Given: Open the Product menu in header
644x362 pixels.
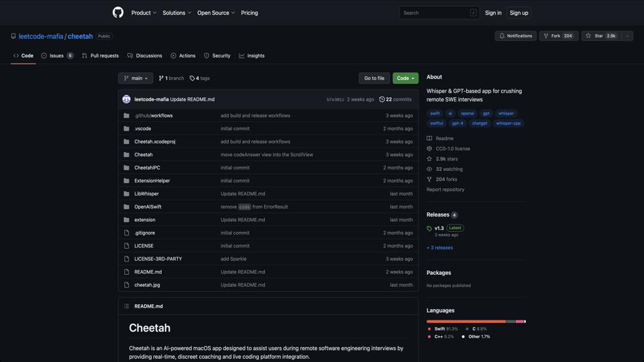Looking at the screenshot, I should (x=144, y=13).
